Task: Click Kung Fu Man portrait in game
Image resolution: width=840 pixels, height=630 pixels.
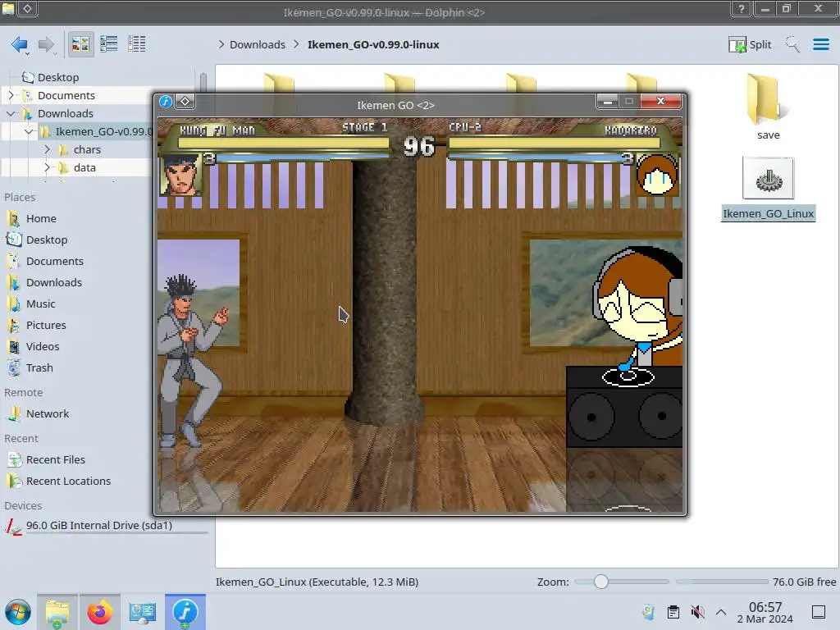Action: (x=181, y=175)
